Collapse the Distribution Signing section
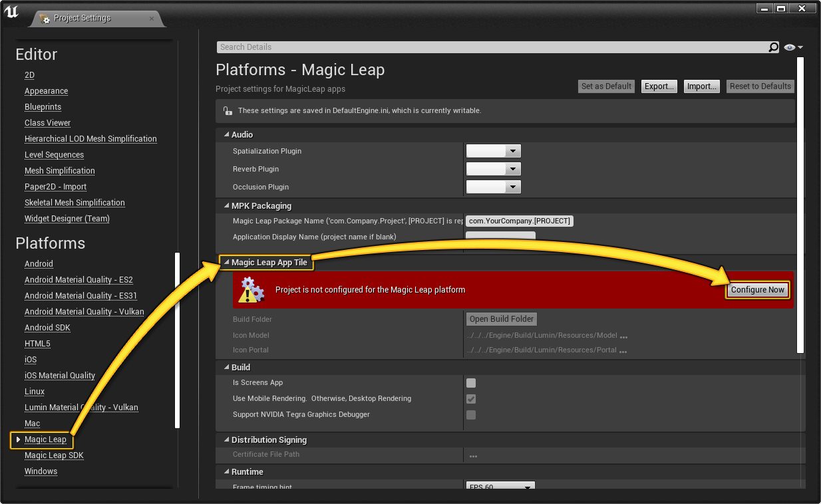821x504 pixels. (x=226, y=440)
